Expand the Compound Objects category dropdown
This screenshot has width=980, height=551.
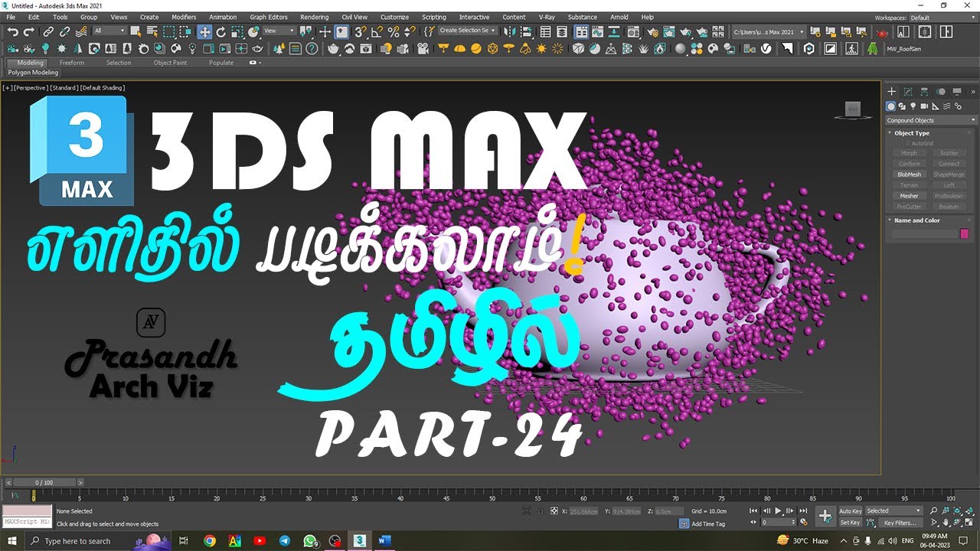point(932,120)
